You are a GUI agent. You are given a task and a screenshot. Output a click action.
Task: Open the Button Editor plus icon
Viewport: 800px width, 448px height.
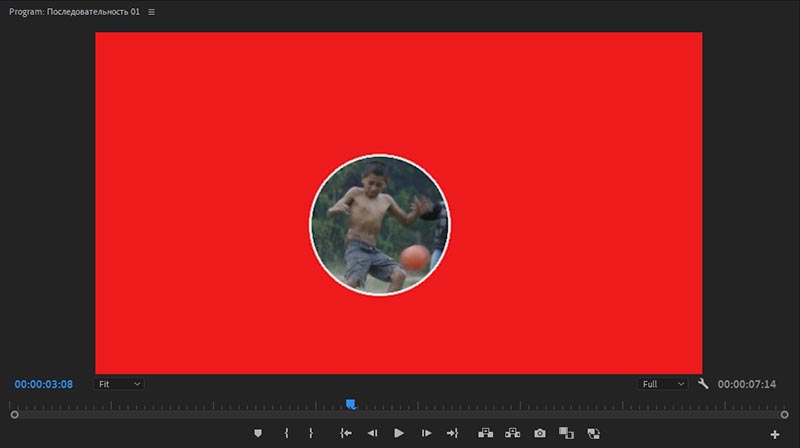click(x=774, y=434)
